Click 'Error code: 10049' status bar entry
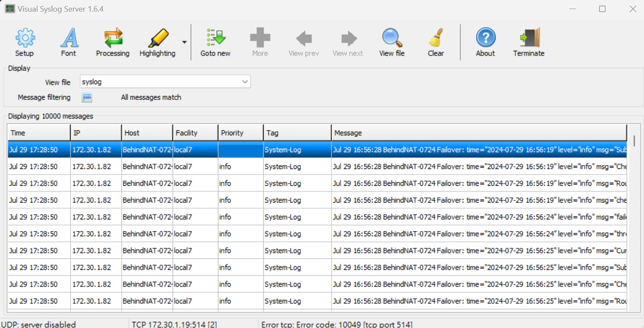 pos(337,324)
